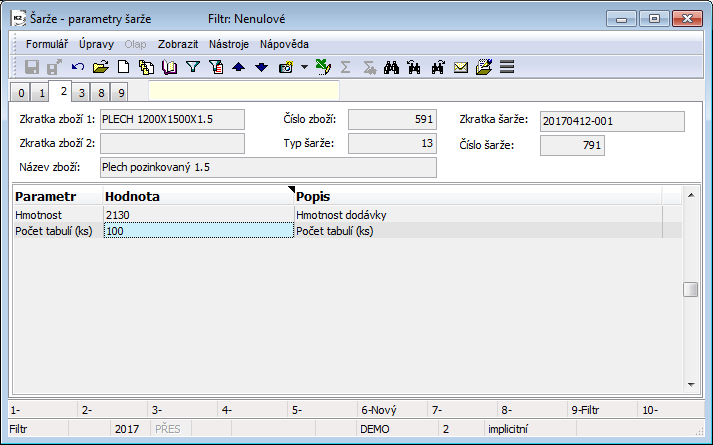Open the Formulář menu
Image resolution: width=713 pixels, height=445 pixels.
coord(47,44)
